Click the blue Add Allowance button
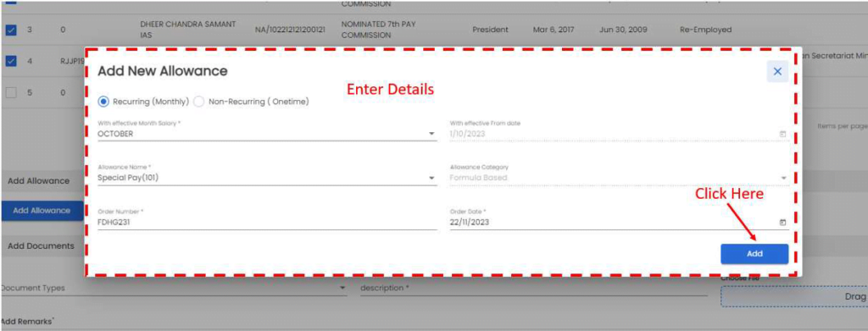This screenshot has height=331, width=868. [42, 211]
